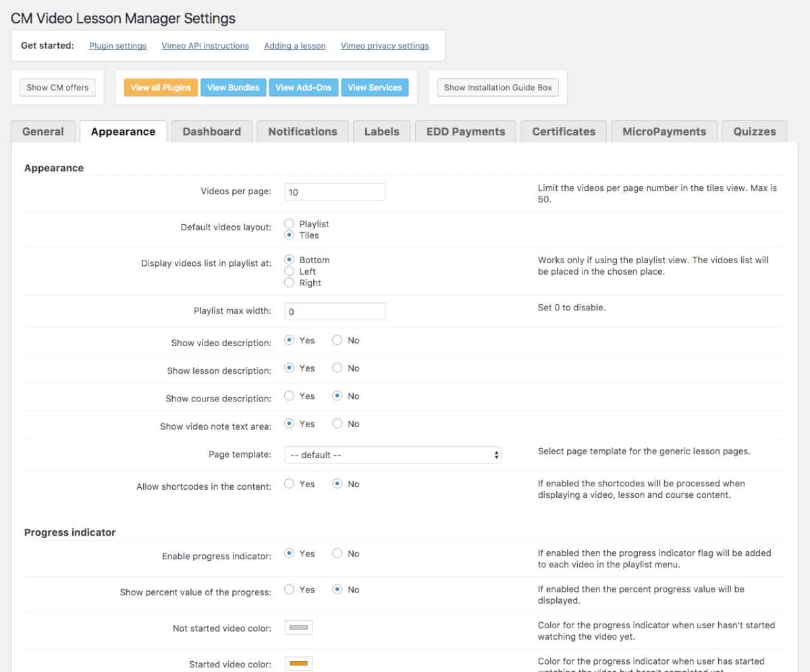810x672 pixels.
Task: Enable Yes for Show percent value of progress
Action: pos(290,590)
